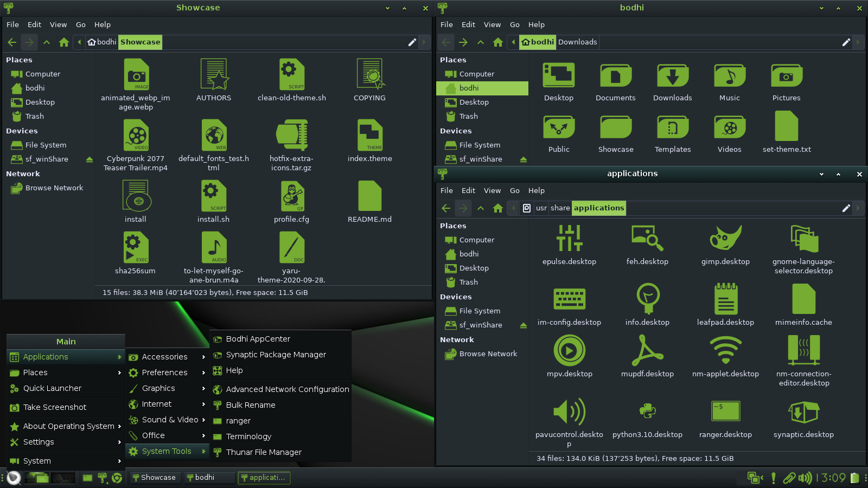Select to-let-myself-go-ane-brun.m4a audio icon
The image size is (868, 488).
(214, 247)
